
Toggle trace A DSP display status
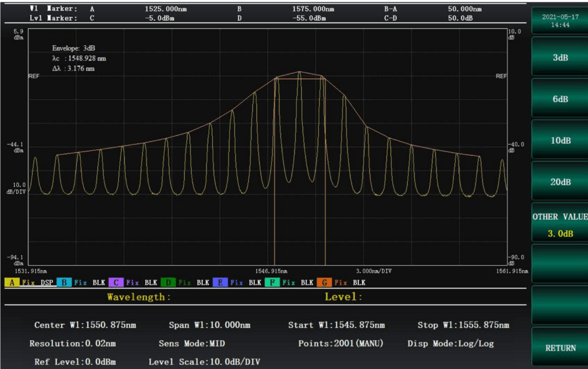(47, 283)
